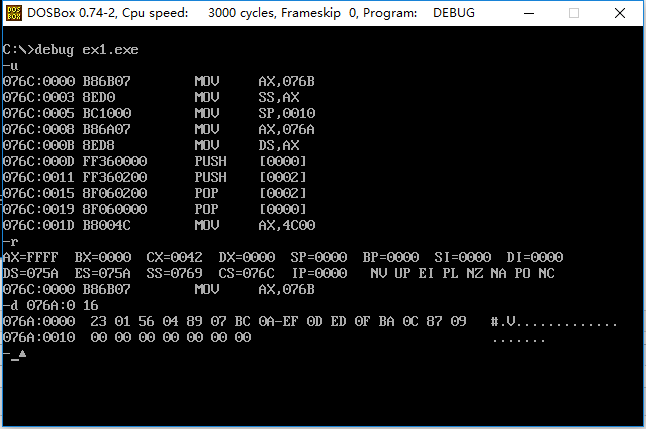
Task: Minimize the DOSBox window
Action: [529, 13]
